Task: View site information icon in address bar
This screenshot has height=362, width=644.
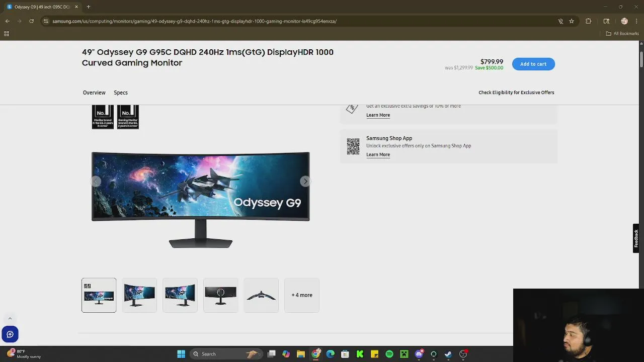Action: coord(46,21)
